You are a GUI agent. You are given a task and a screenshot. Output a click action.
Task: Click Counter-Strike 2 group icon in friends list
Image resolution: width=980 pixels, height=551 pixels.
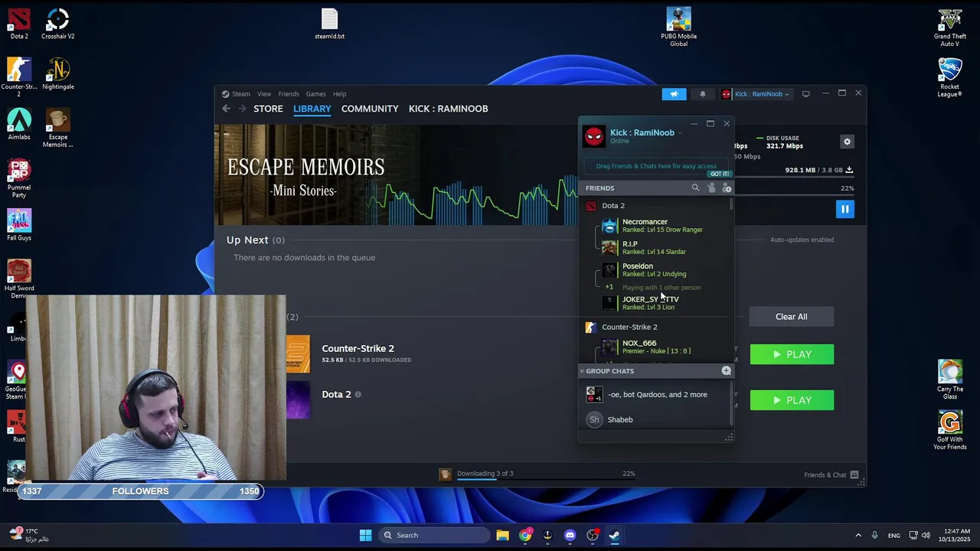point(590,328)
